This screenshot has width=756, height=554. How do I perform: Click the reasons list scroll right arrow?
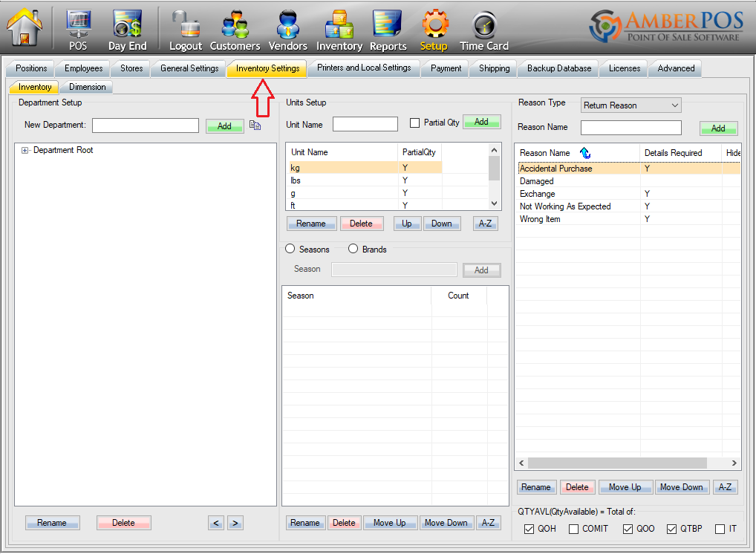734,463
